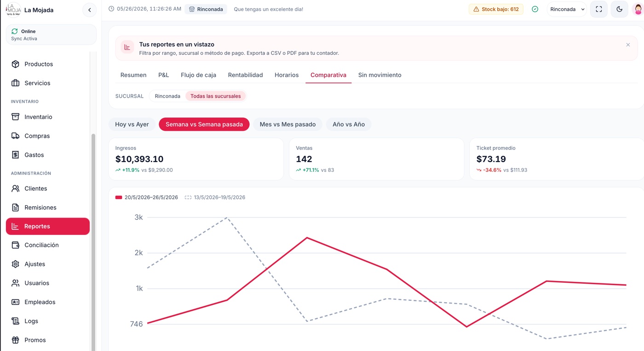
Task: Toggle the 13/5/2026–19/5/2026 legend series
Action: click(215, 197)
